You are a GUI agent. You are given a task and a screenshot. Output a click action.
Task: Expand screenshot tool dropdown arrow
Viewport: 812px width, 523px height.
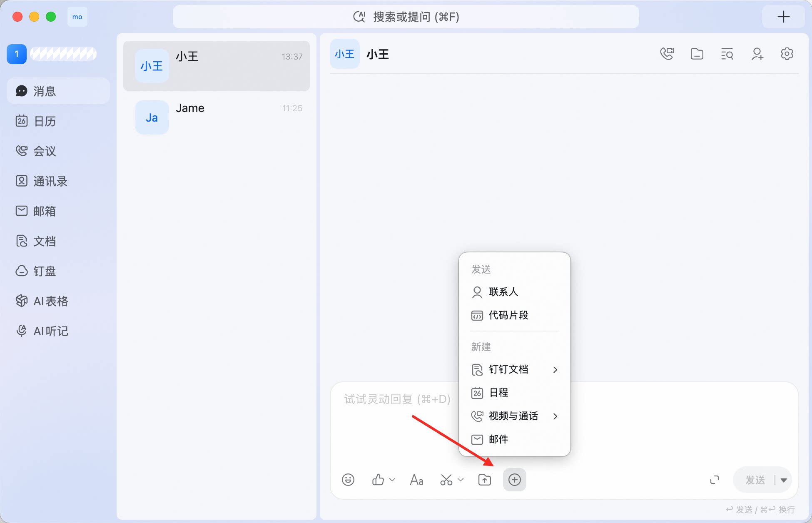point(461,480)
